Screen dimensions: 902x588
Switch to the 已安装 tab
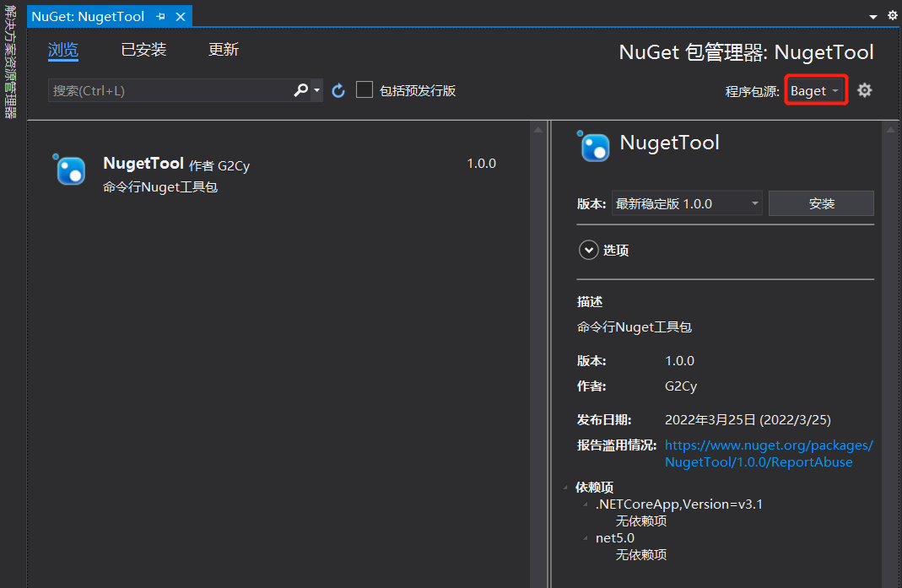point(143,50)
